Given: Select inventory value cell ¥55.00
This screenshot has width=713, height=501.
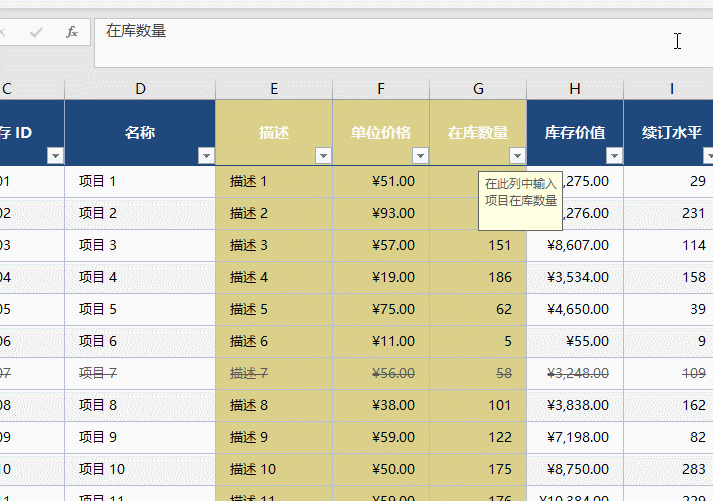Looking at the screenshot, I should (575, 341).
